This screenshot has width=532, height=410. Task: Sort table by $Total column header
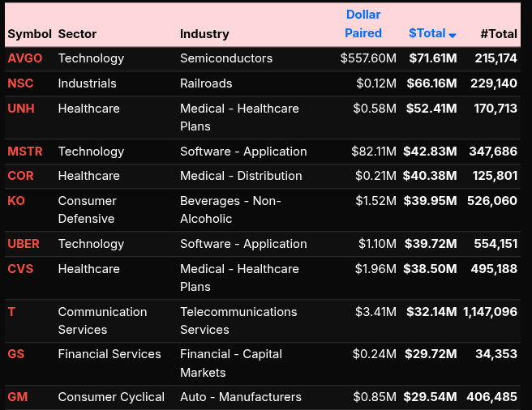pyautogui.click(x=427, y=33)
